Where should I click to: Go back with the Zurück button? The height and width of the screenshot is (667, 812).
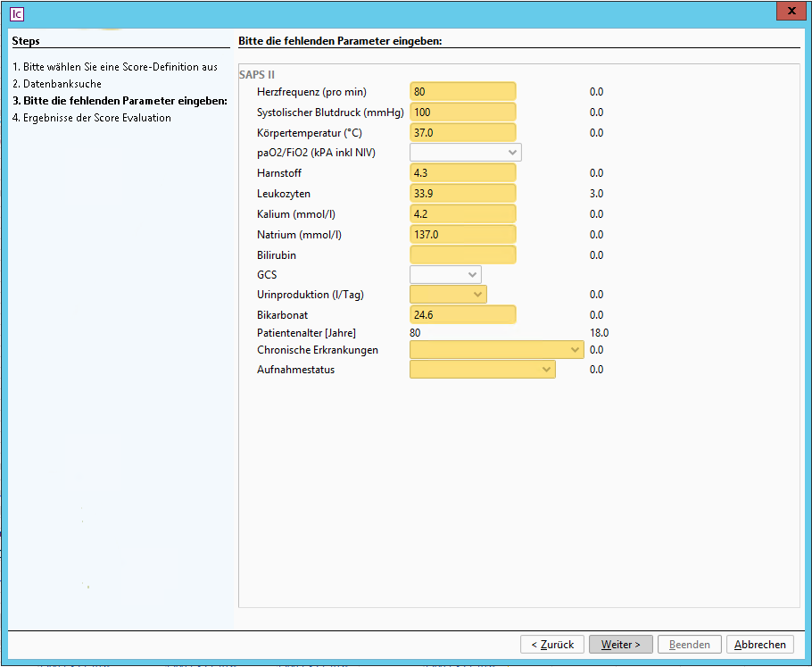tap(552, 645)
